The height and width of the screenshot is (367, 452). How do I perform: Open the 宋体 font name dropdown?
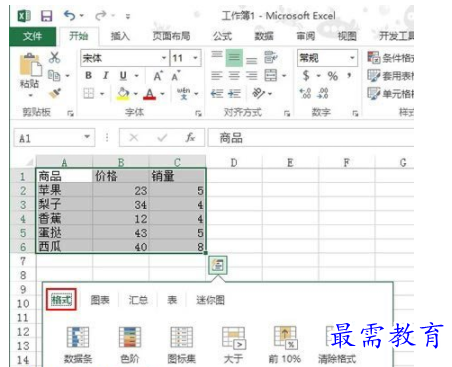[164, 58]
